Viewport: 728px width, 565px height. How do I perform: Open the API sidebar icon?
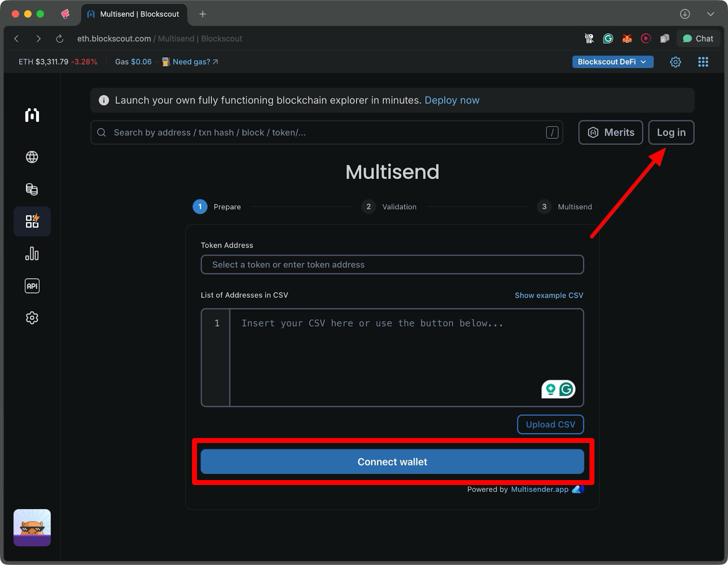(x=32, y=285)
